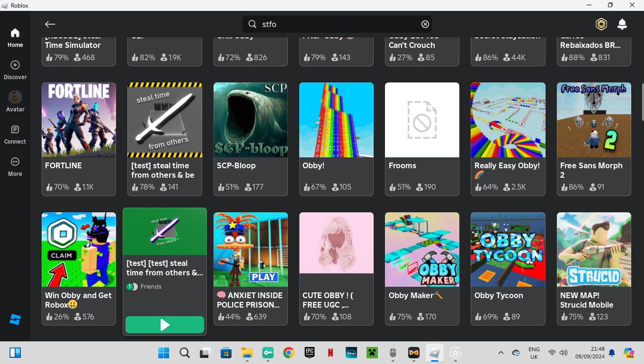
Task: Open Task View from the taskbar
Action: coord(205,353)
